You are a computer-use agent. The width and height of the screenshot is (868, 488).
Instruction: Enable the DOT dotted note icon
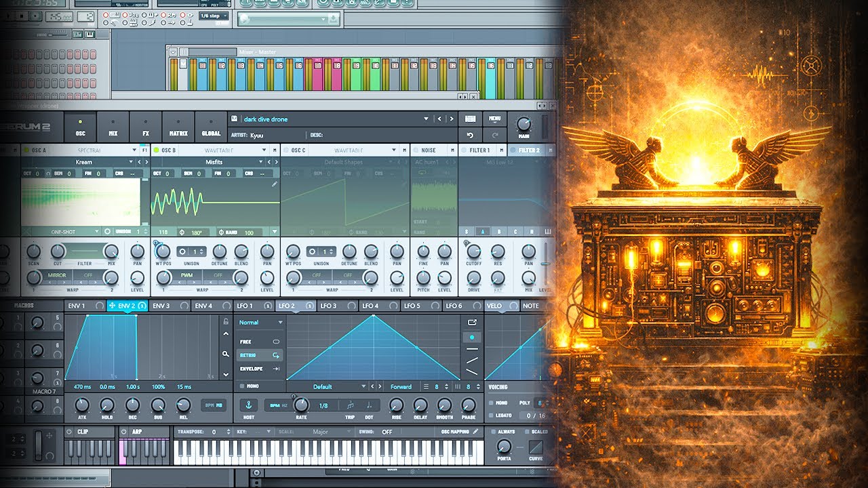pos(369,405)
